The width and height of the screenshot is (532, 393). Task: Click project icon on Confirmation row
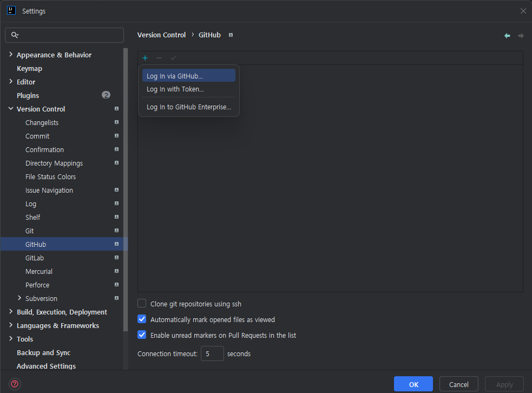117,149
